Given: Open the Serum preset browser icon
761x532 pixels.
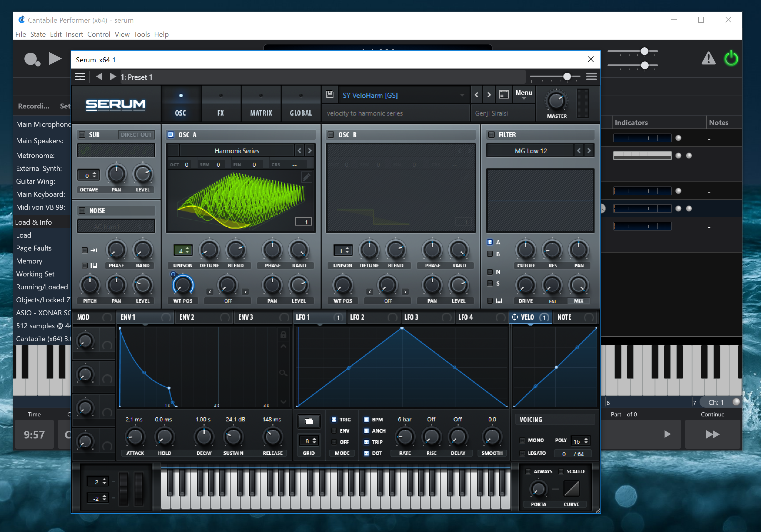Looking at the screenshot, I should pyautogui.click(x=504, y=95).
